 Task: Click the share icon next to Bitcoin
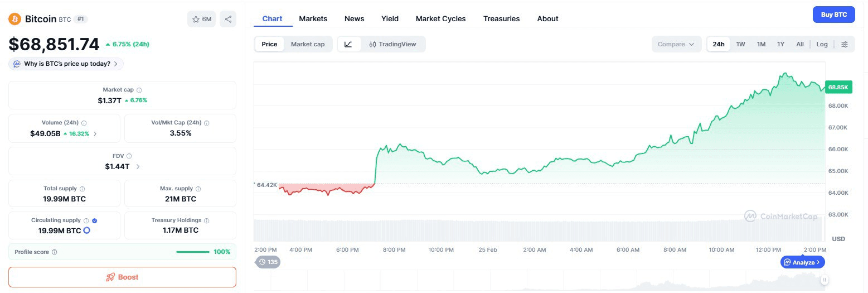pyautogui.click(x=228, y=19)
